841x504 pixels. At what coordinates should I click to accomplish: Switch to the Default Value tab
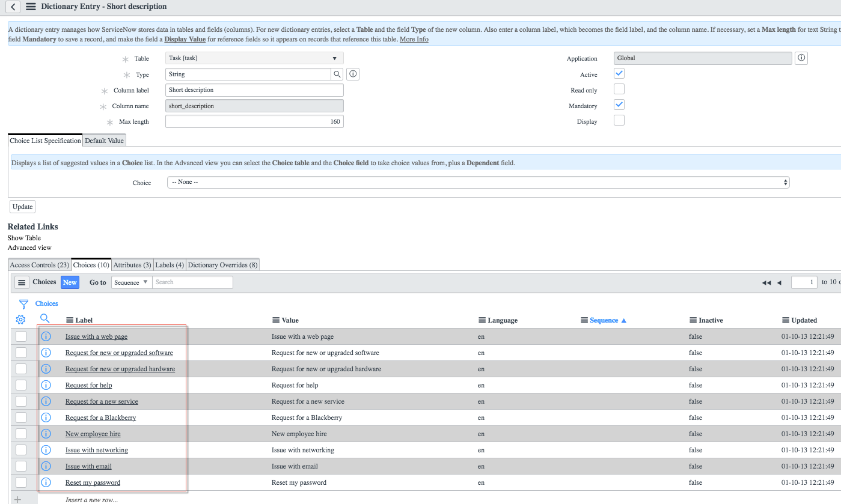(104, 141)
